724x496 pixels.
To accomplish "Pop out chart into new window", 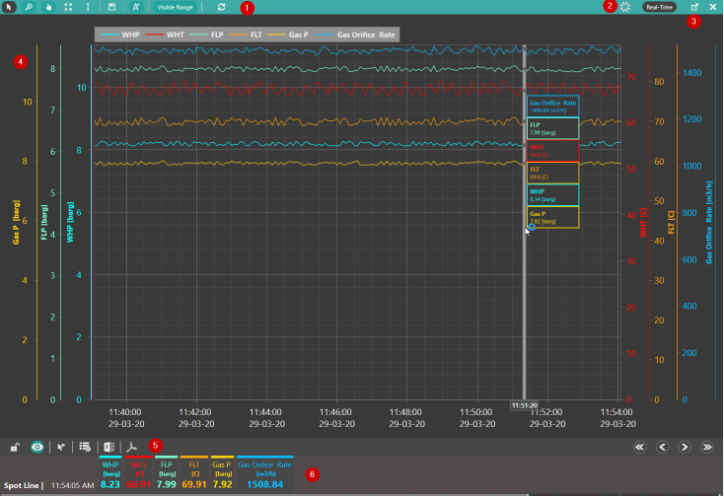I will (695, 7).
